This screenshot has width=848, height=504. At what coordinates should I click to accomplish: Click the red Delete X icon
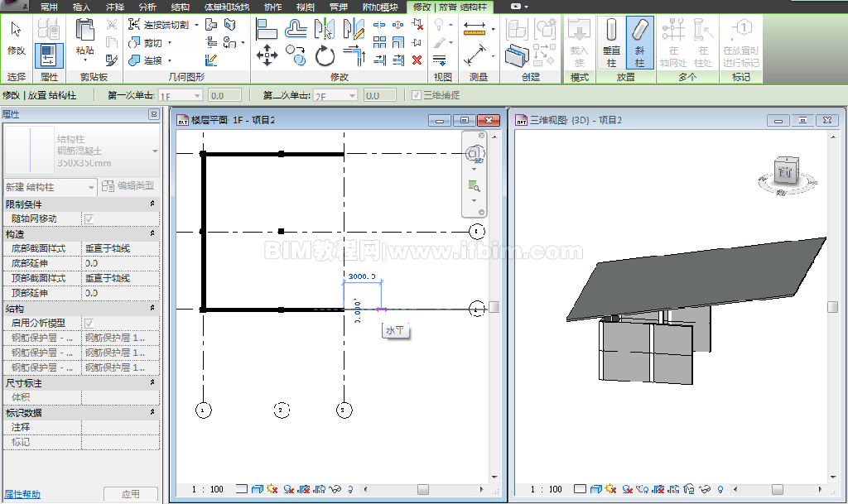pos(417,60)
